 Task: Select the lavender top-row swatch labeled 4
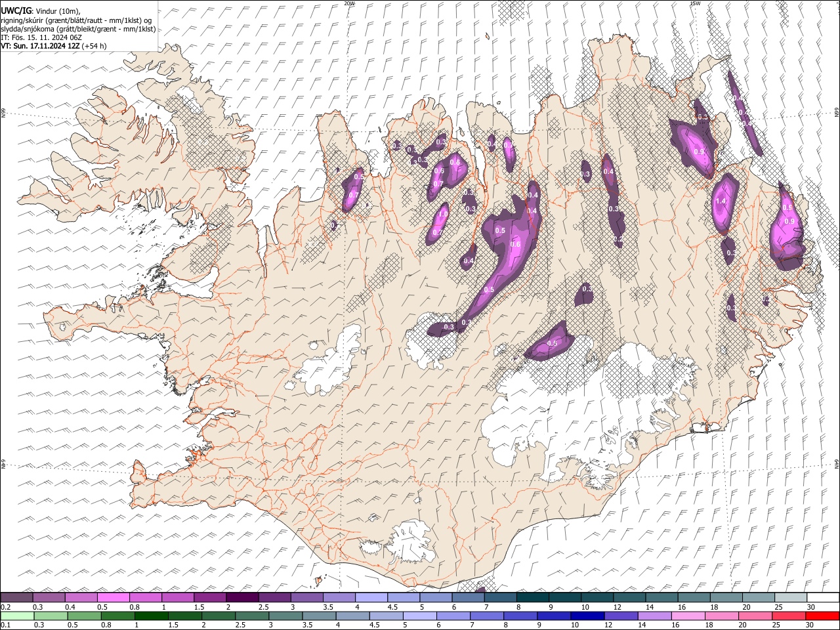pos(371,597)
